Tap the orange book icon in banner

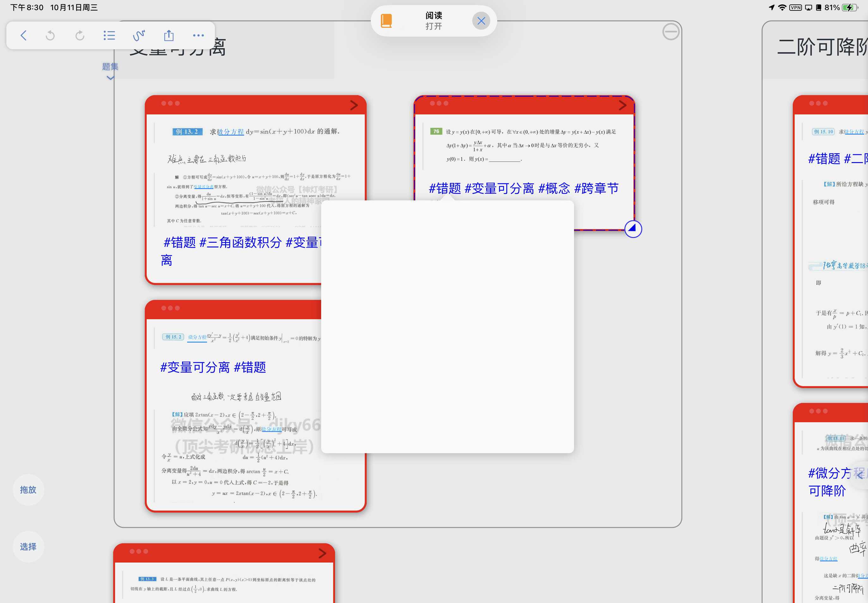click(386, 21)
